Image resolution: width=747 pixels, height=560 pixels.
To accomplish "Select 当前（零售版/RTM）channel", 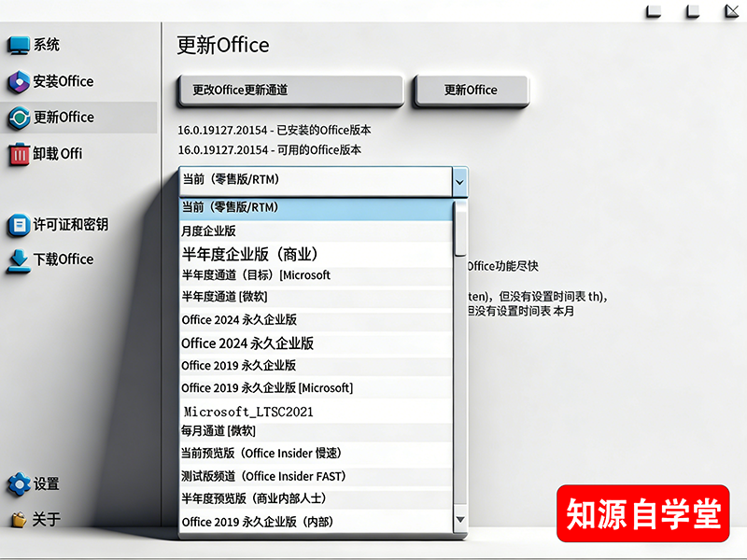I will pos(280,206).
